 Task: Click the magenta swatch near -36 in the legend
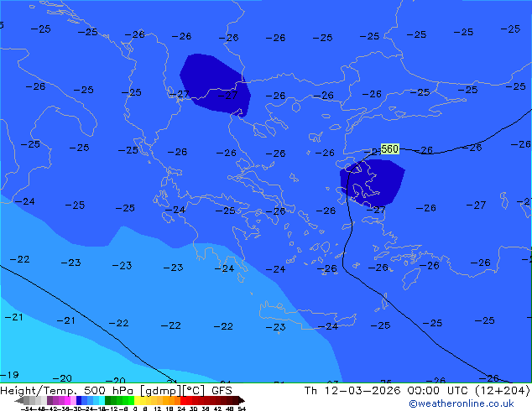coord(67,400)
